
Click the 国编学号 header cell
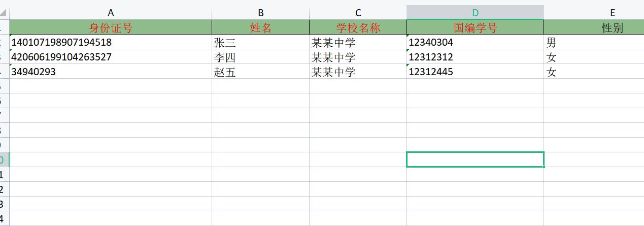click(475, 27)
